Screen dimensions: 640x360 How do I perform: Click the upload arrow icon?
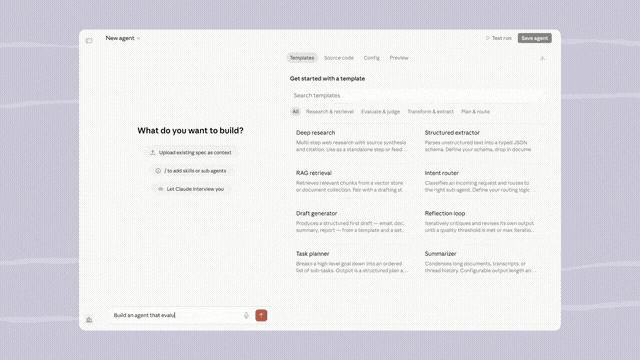(153, 153)
